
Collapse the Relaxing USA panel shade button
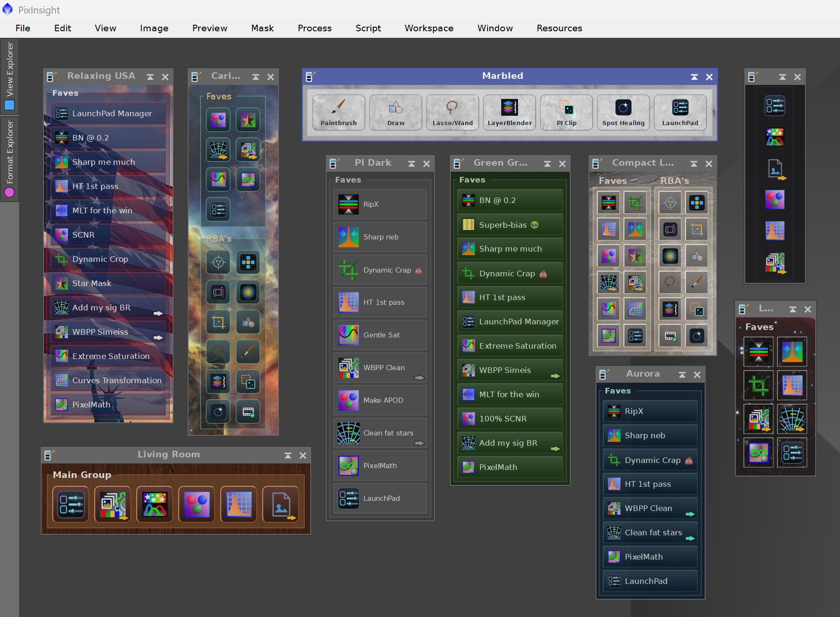pyautogui.click(x=150, y=77)
